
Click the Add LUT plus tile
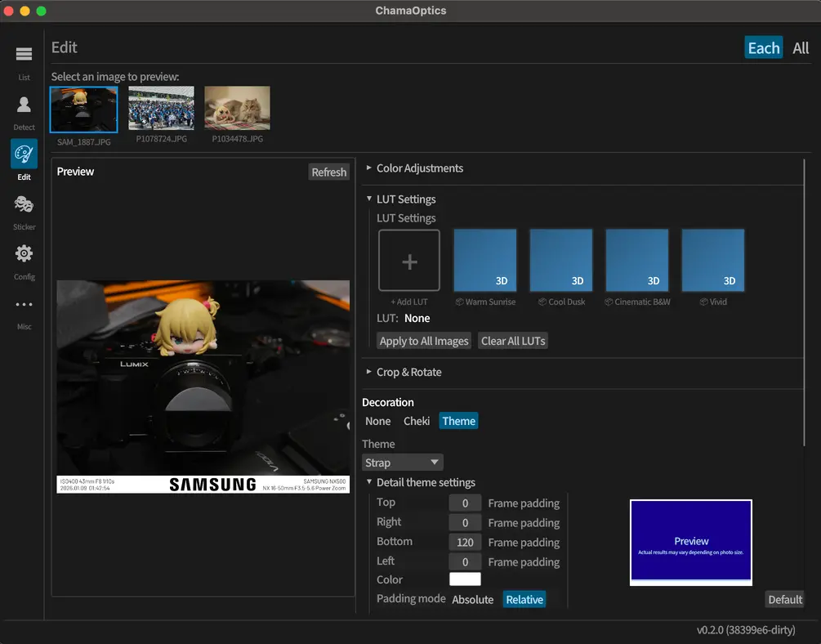[x=409, y=261]
